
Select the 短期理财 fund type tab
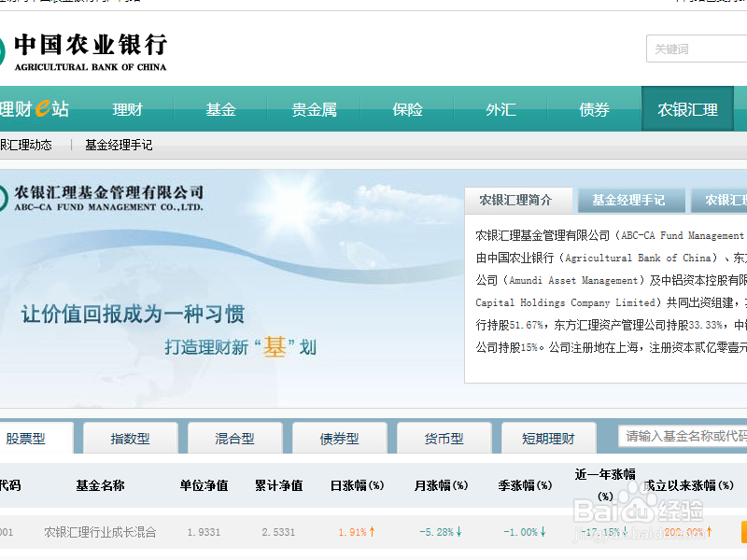548,438
